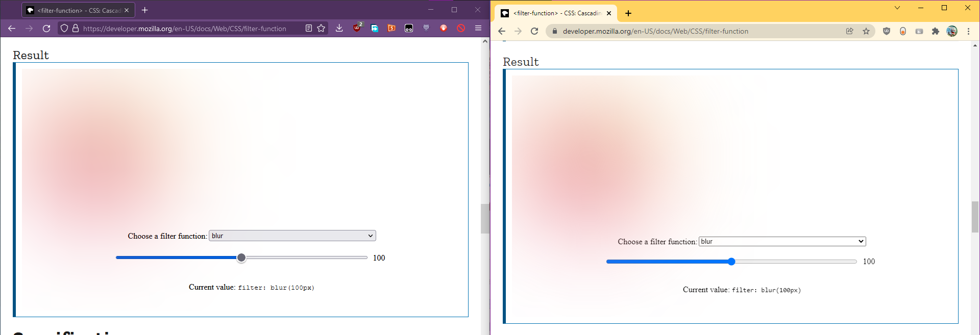This screenshot has height=335, width=980.
Task: Click the Firefox scrollbar up arrow
Action: [485, 41]
